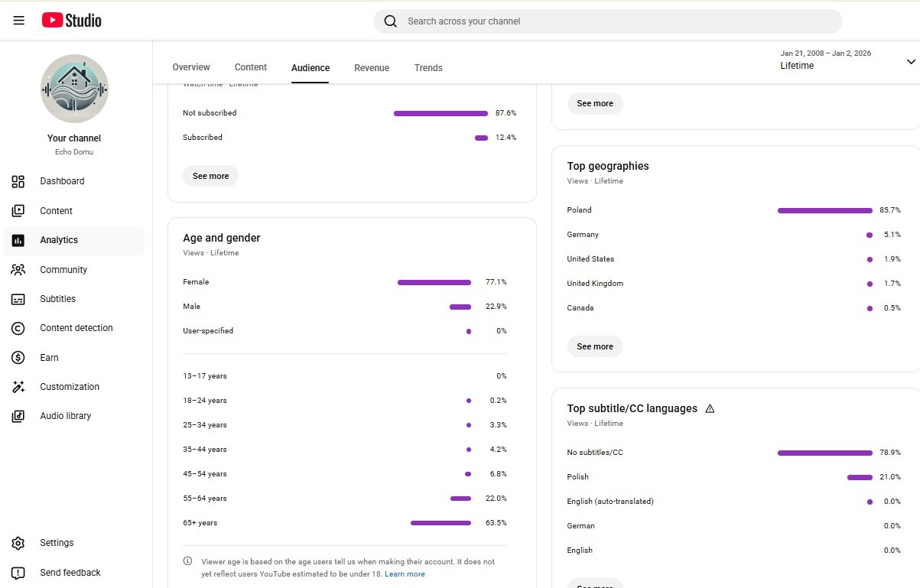Open the Community section icon

tap(18, 270)
